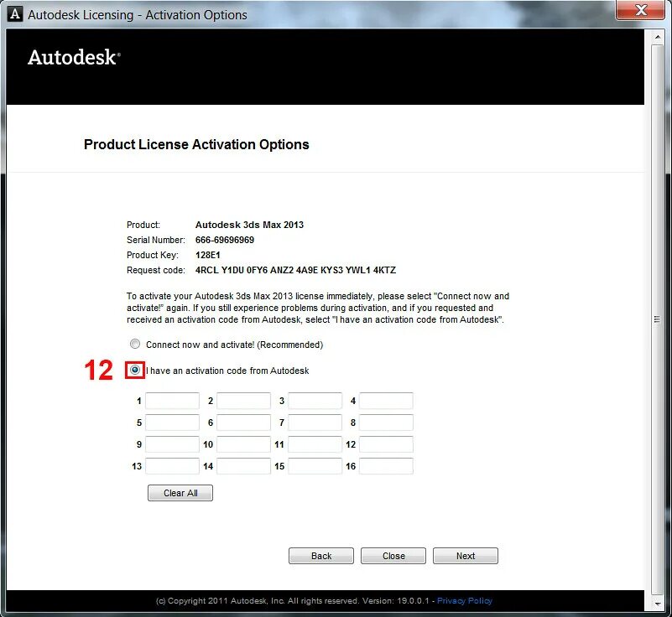
Task: Click activation code field 15
Action: (x=315, y=466)
